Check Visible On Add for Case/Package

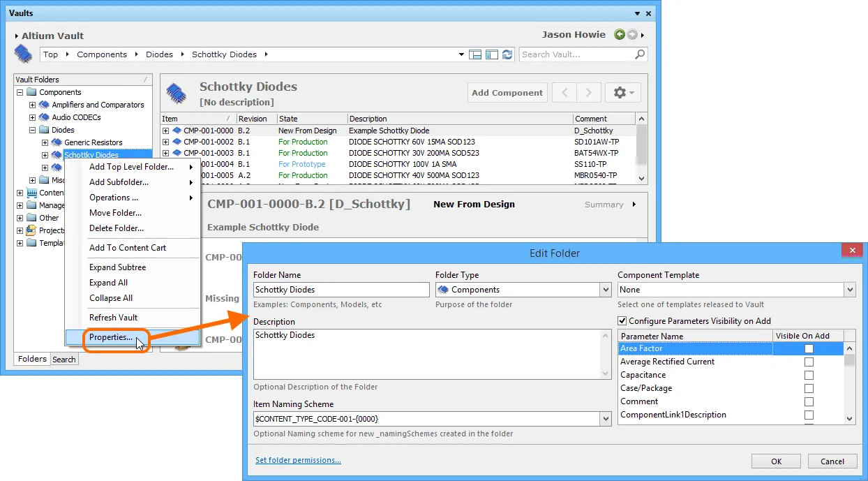tap(809, 388)
